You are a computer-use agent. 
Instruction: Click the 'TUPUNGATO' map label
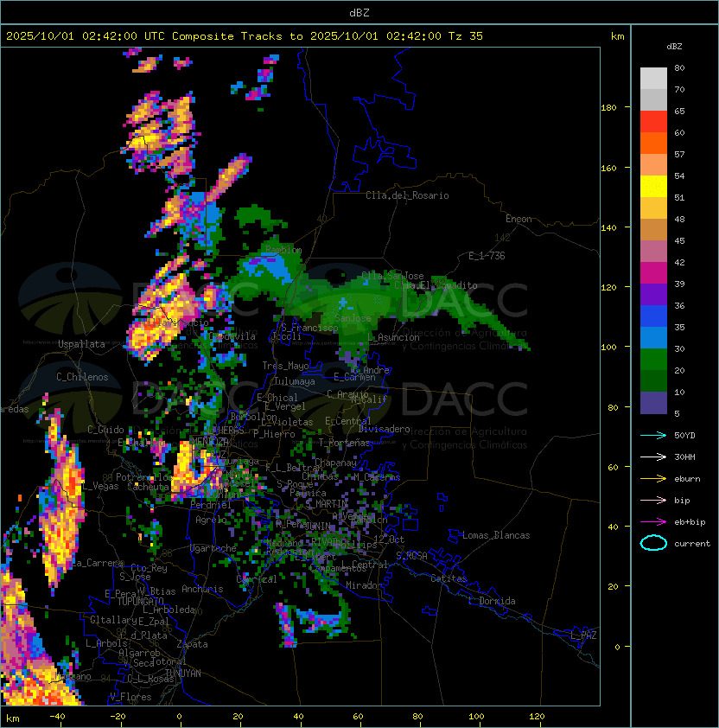pos(140,601)
